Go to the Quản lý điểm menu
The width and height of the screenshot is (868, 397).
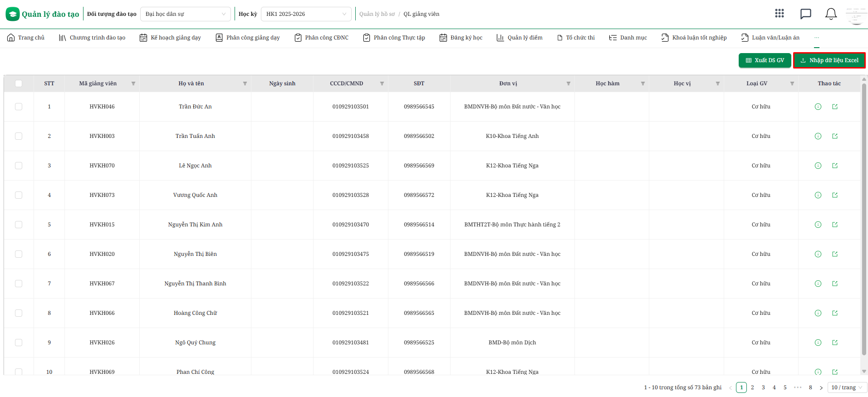[520, 38]
